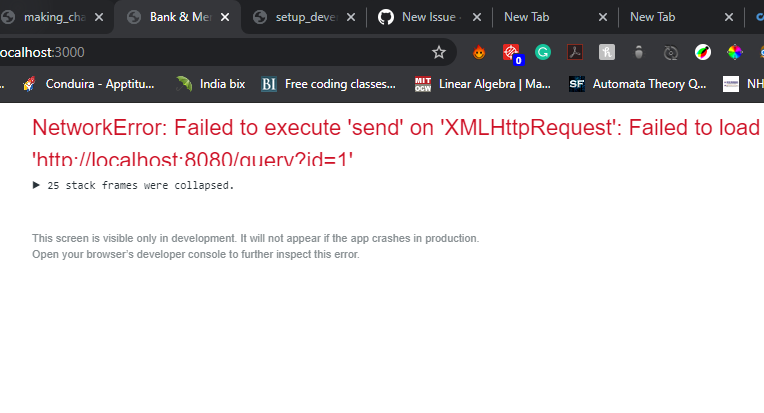Open the Linear Algebra MIT OCW bookmark

(x=483, y=84)
